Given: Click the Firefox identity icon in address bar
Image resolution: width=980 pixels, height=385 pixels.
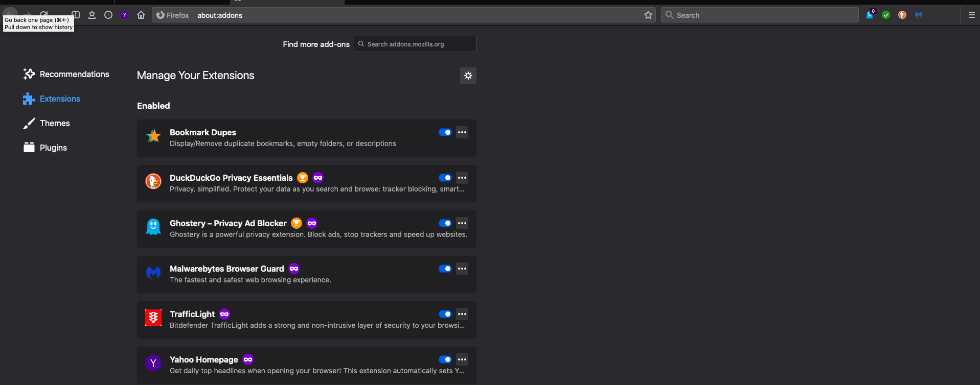Looking at the screenshot, I should pos(173,15).
